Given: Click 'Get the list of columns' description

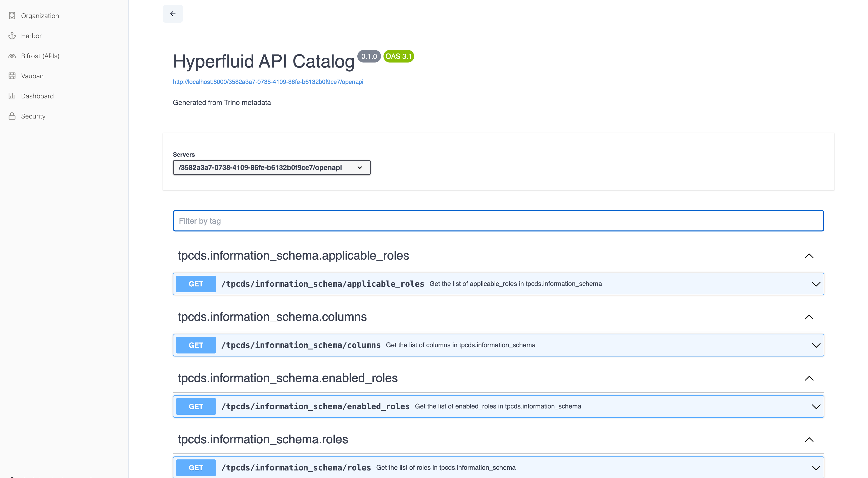Looking at the screenshot, I should point(460,345).
